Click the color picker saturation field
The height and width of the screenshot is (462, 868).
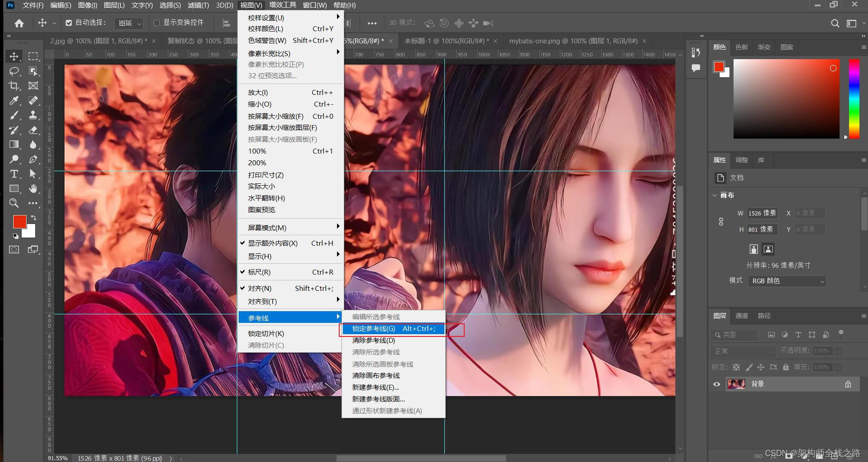tap(786, 98)
